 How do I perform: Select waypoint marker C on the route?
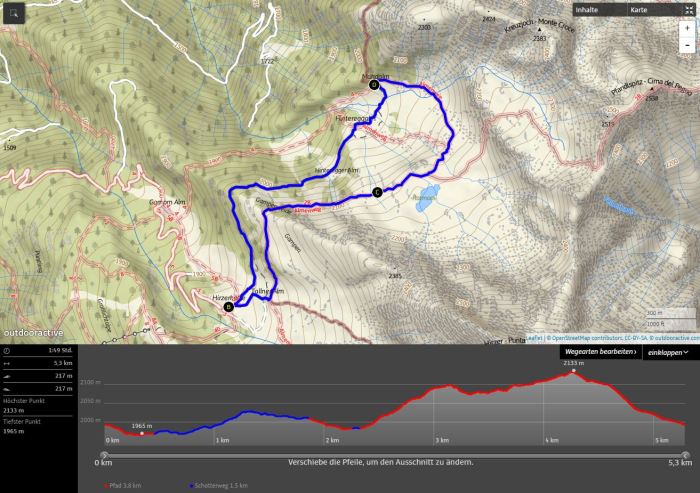pos(377,192)
